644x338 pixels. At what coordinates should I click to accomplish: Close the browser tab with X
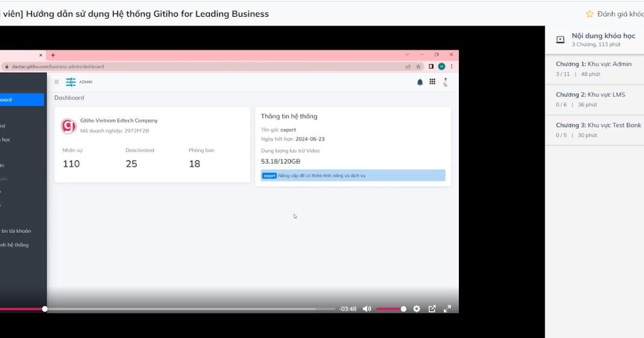point(41,55)
